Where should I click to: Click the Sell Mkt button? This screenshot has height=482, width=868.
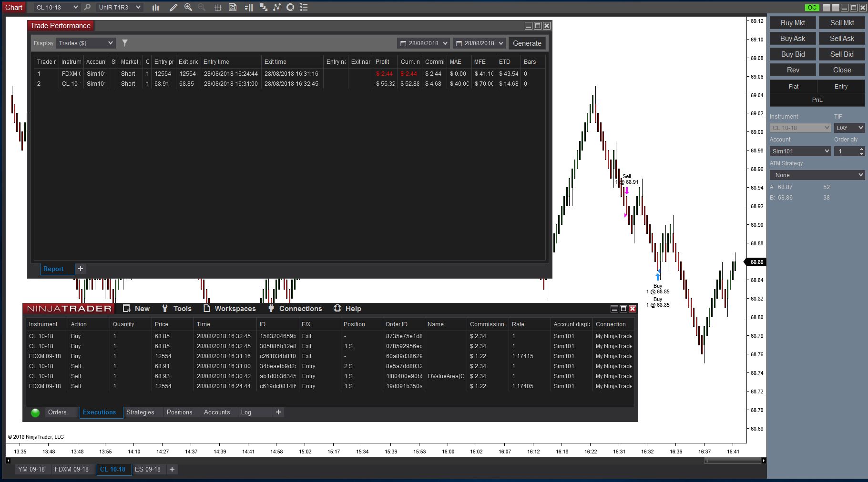tap(842, 23)
